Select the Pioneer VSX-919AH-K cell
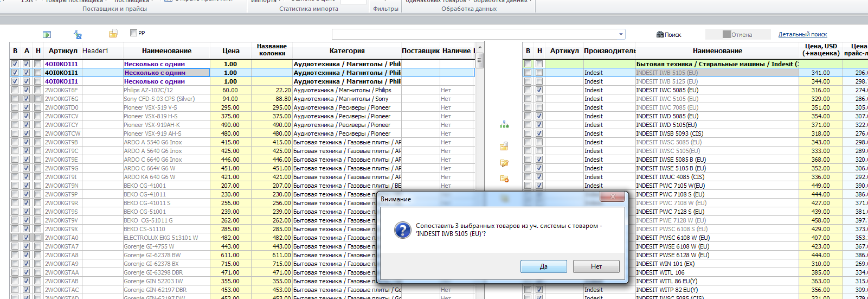The image size is (868, 299). pos(166,125)
